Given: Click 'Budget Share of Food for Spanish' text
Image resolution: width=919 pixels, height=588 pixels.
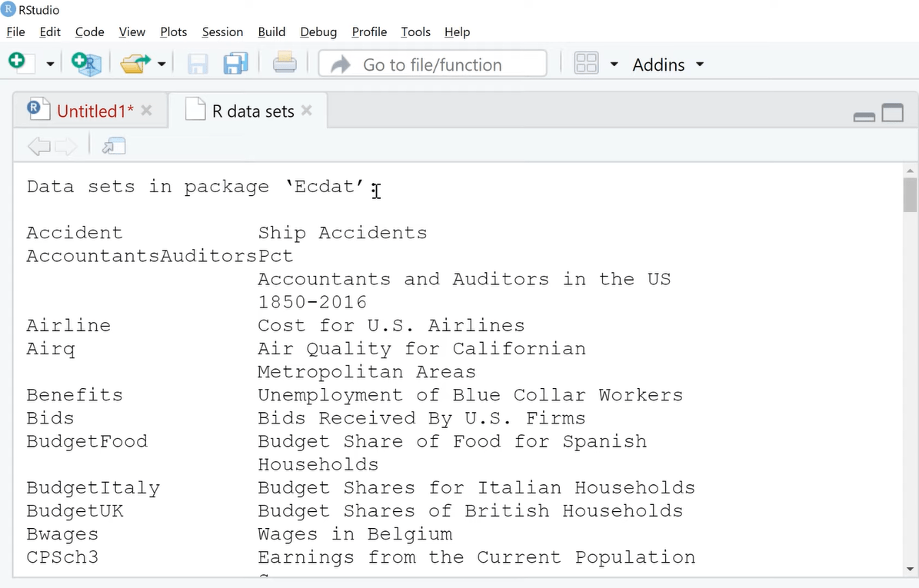Looking at the screenshot, I should click(452, 442).
